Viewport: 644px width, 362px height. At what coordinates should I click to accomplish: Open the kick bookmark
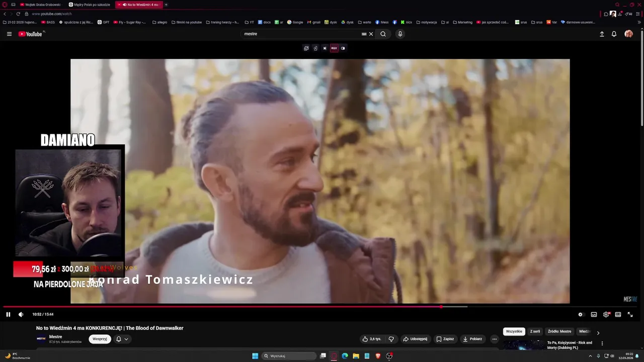pos(407,22)
